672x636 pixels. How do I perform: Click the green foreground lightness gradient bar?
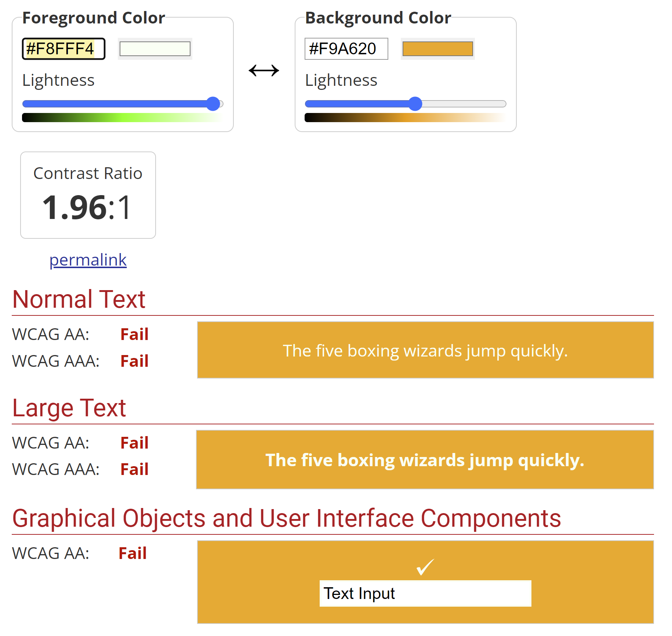pos(123,117)
